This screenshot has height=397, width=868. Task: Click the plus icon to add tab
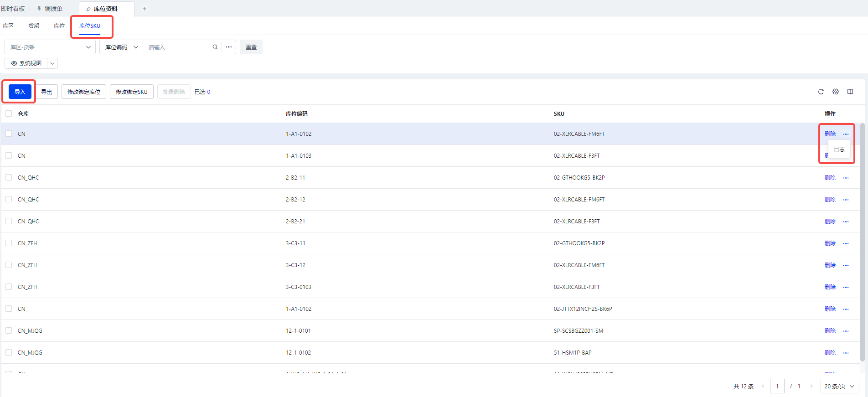pyautogui.click(x=145, y=9)
